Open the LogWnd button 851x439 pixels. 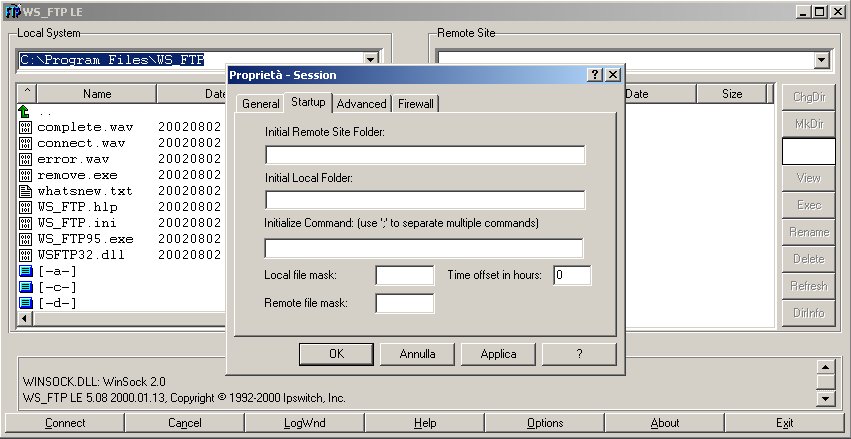(305, 423)
